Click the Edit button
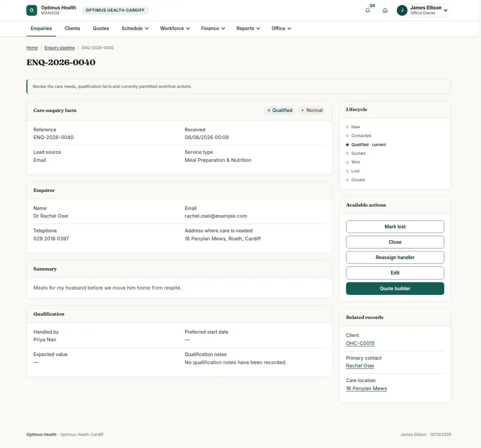 coord(395,273)
